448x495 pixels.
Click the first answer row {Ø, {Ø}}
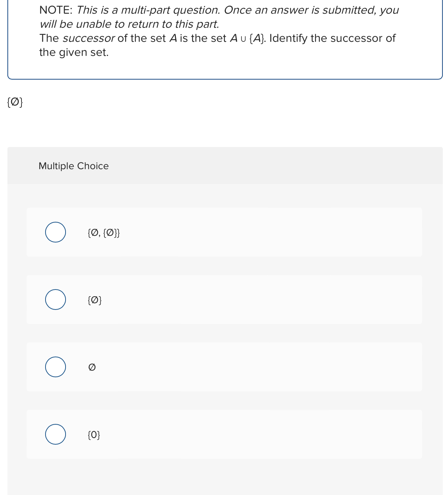click(x=224, y=232)
